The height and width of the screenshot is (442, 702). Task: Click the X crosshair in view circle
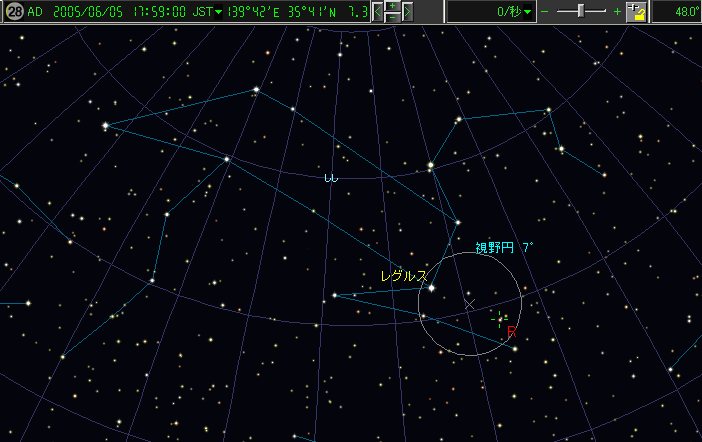(470, 303)
